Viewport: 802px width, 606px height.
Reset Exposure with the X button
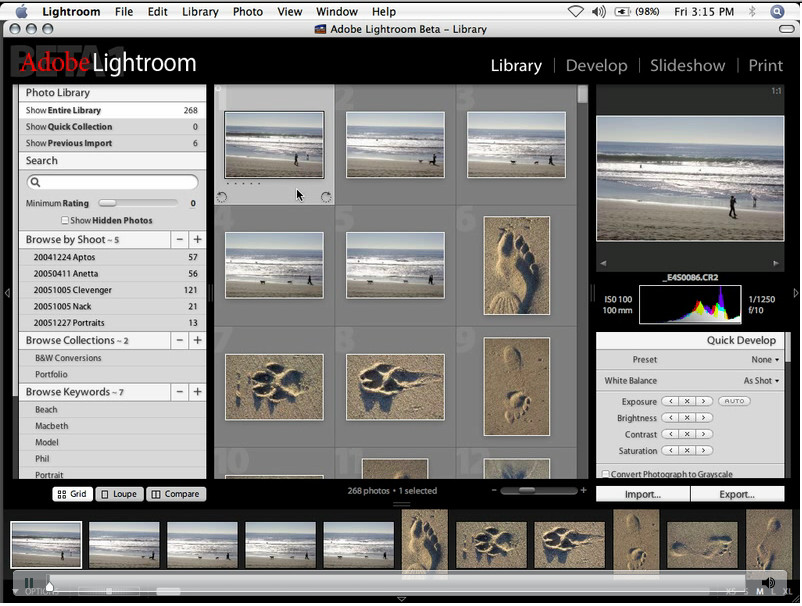click(687, 401)
